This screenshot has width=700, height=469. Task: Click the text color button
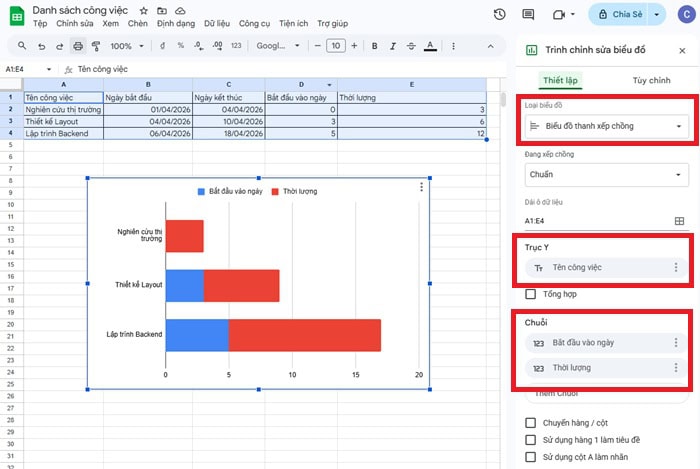pos(429,46)
